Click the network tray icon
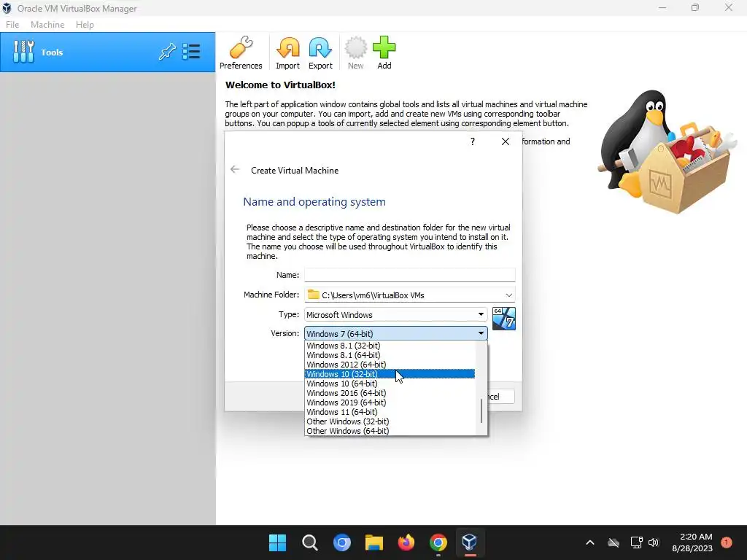This screenshot has width=747, height=560. [636, 542]
